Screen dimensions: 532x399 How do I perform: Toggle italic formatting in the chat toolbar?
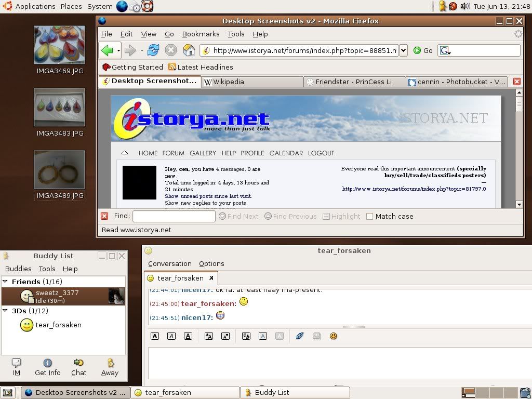pyautogui.click(x=171, y=336)
